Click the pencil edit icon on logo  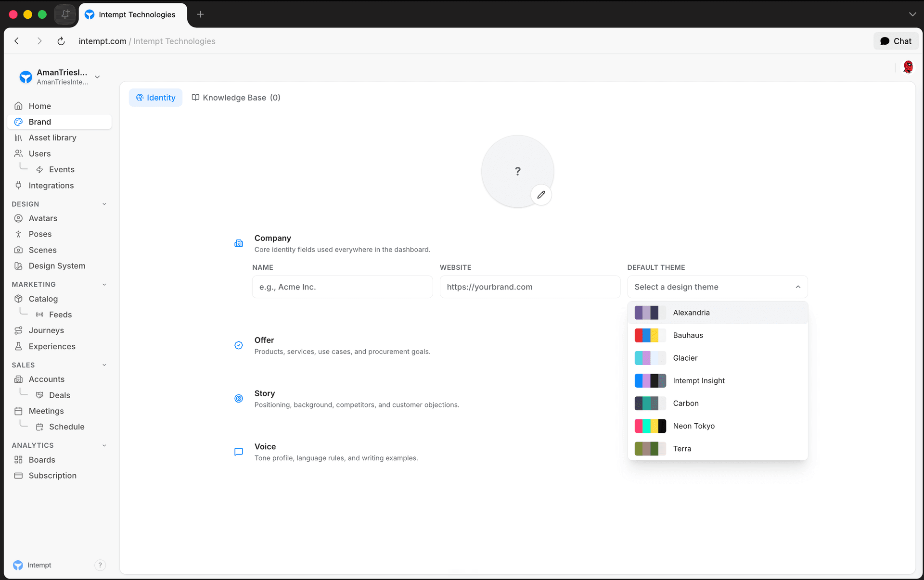coord(541,195)
